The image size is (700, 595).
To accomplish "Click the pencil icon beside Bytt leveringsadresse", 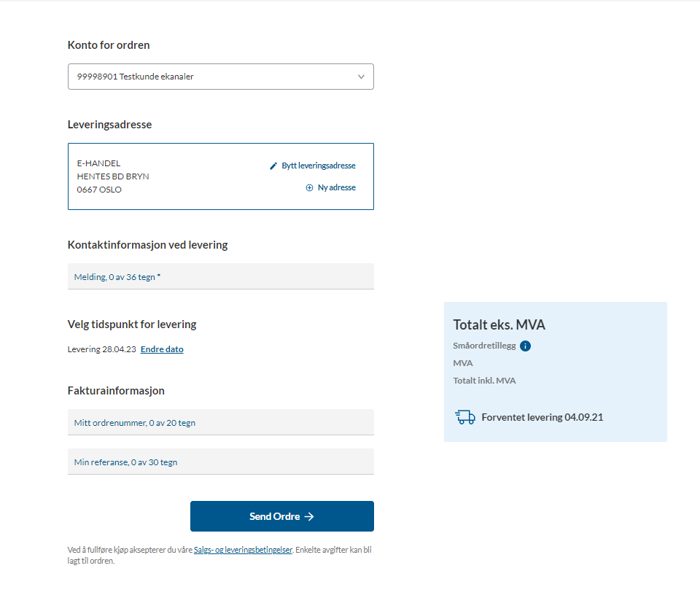I will click(273, 166).
